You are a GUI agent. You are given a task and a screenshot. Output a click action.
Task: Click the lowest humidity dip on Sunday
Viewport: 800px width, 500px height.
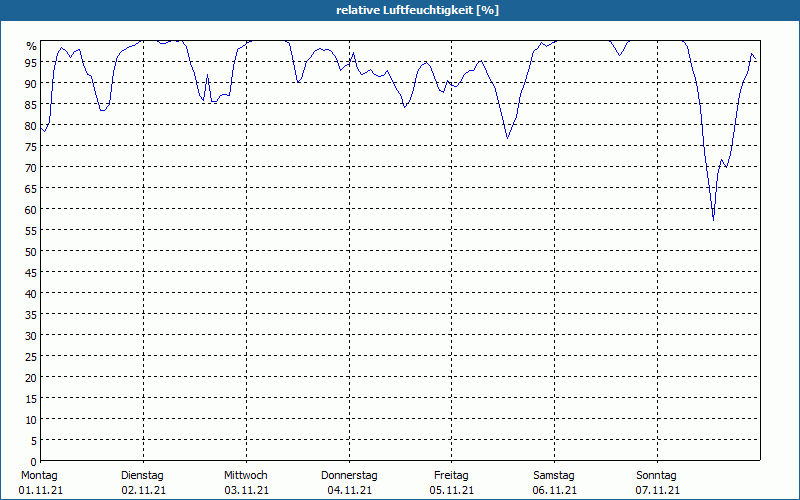click(713, 220)
